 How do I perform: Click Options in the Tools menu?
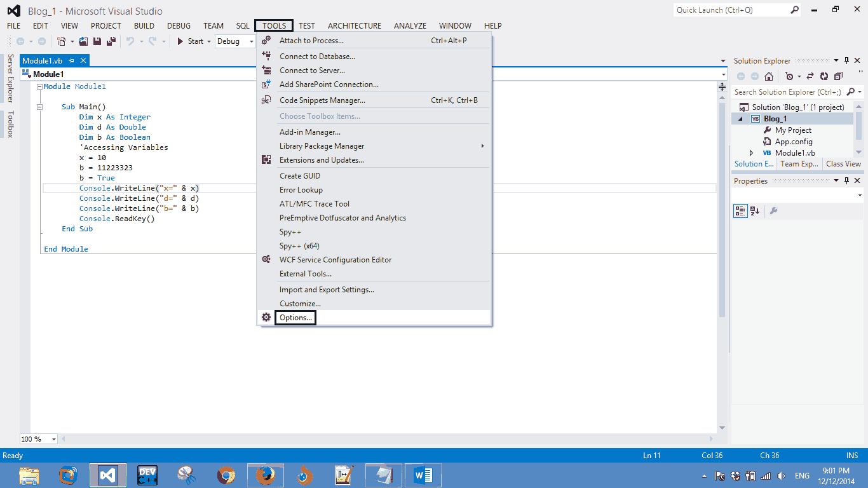[x=294, y=316]
